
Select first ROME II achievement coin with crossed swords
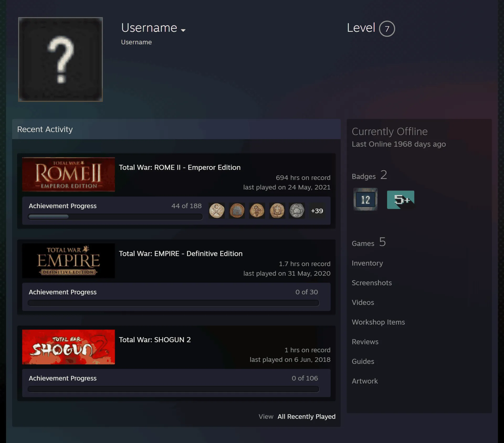pos(217,211)
